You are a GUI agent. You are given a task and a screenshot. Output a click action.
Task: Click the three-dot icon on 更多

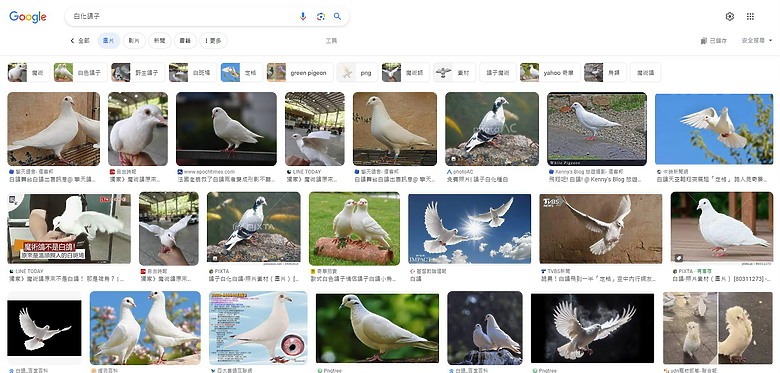click(206, 41)
